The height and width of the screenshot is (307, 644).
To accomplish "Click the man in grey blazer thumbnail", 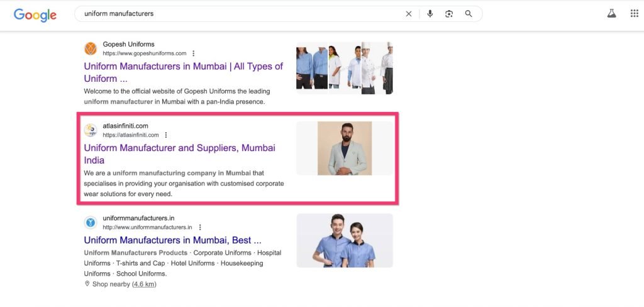I will point(345,148).
